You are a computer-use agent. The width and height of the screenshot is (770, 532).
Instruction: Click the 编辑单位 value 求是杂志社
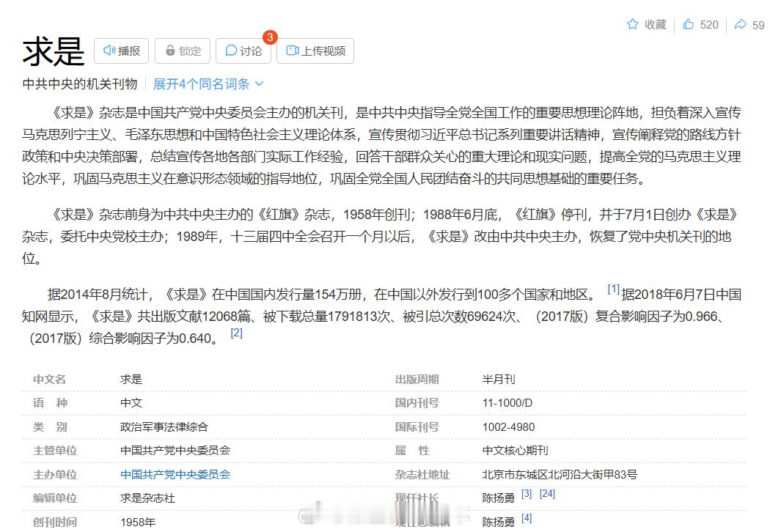point(147,498)
